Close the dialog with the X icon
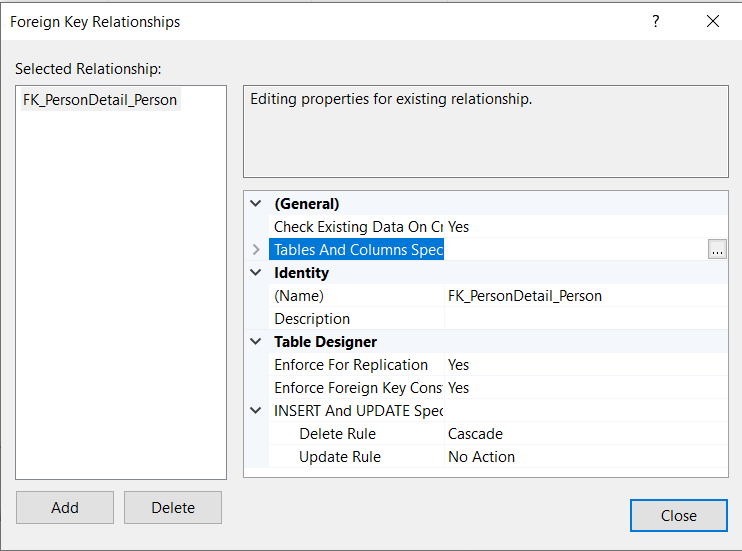The image size is (742, 551). [x=713, y=21]
